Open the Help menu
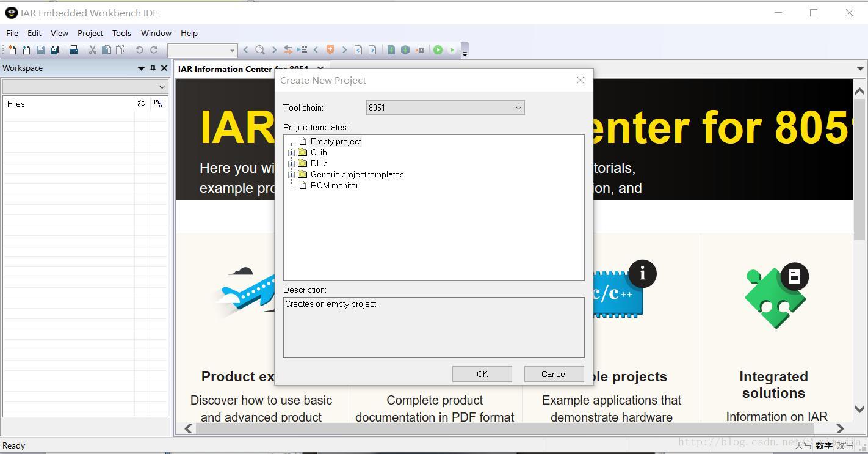The image size is (868, 454). pyautogui.click(x=189, y=33)
